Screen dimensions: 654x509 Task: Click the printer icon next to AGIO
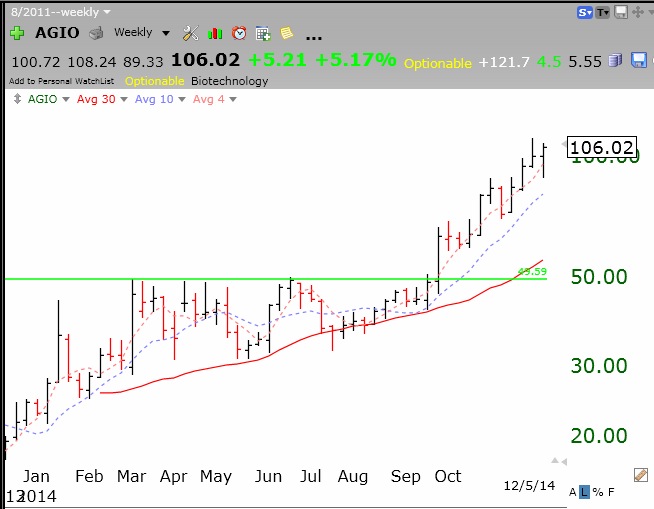coord(96,33)
